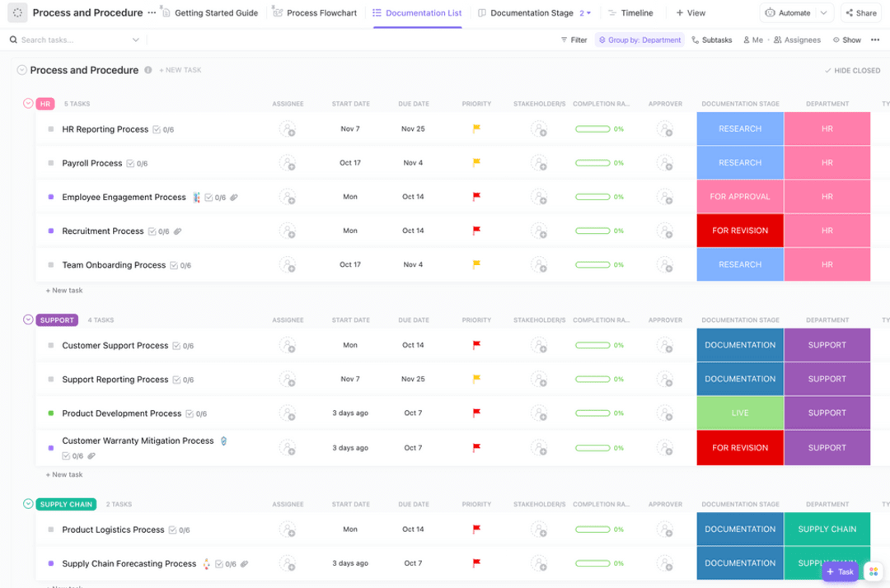Click the Task button at bottom right
This screenshot has width=890, height=588.
(x=840, y=571)
